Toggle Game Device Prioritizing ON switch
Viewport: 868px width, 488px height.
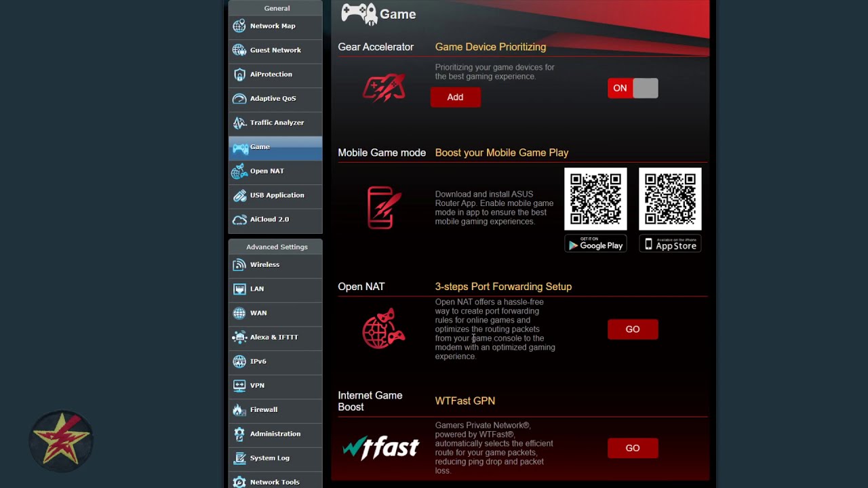633,88
